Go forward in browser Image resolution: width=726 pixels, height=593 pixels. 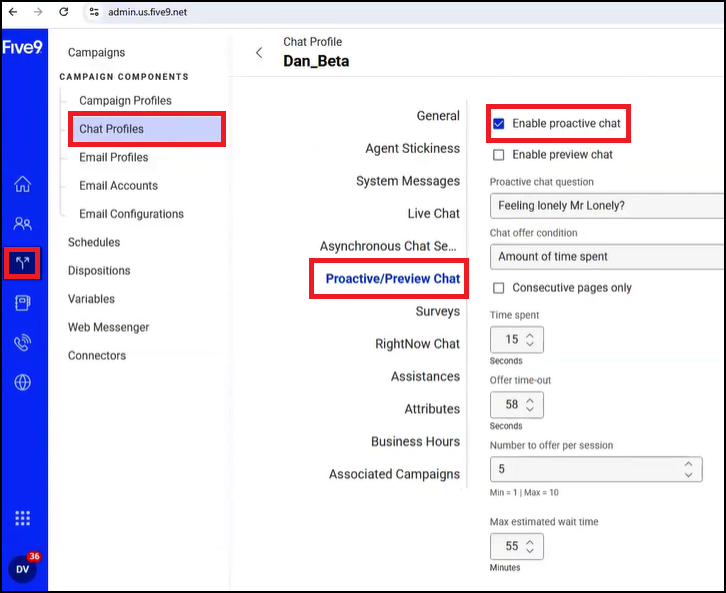click(x=38, y=12)
